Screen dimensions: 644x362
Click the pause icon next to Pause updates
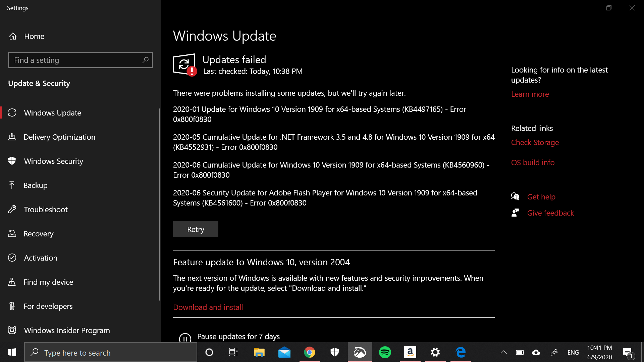coord(185,338)
